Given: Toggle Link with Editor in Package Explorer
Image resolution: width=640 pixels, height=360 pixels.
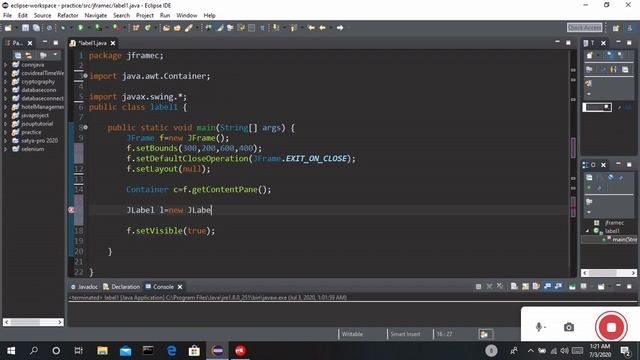Looking at the screenshot, I should pos(29,55).
